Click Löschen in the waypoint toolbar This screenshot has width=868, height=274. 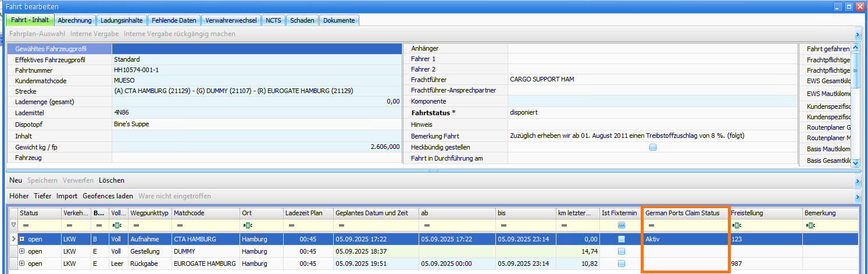(x=111, y=180)
